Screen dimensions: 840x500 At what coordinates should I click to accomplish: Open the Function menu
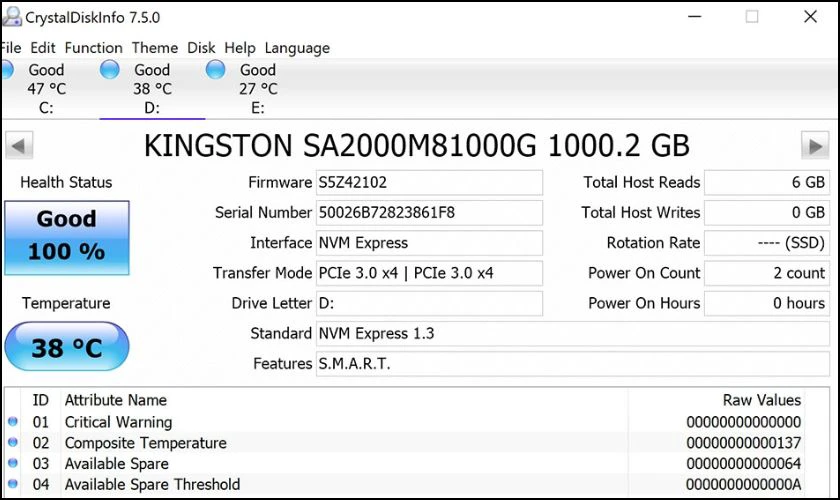click(93, 48)
